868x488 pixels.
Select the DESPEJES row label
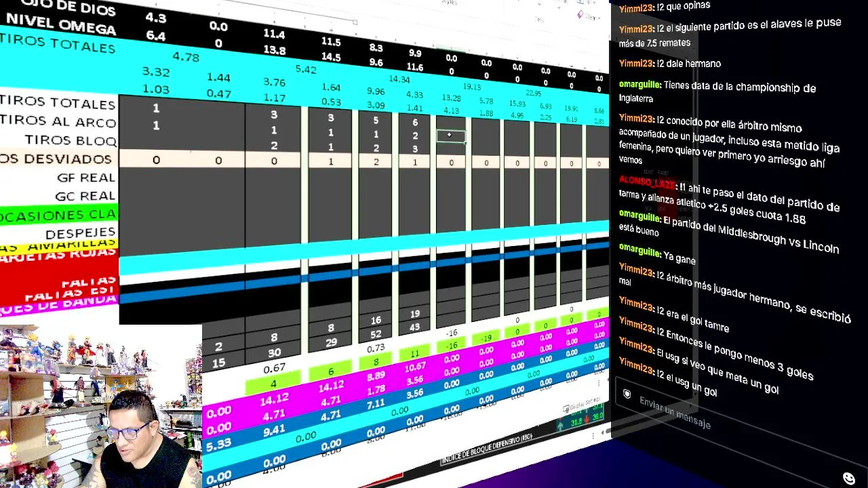tap(81, 234)
